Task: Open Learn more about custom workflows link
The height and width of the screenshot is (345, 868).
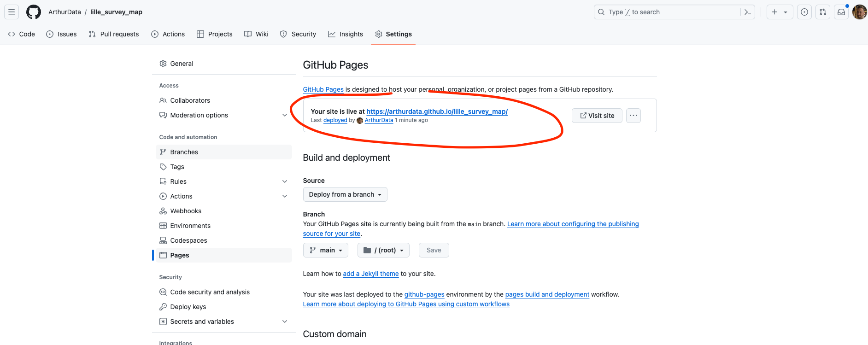Action: point(406,304)
